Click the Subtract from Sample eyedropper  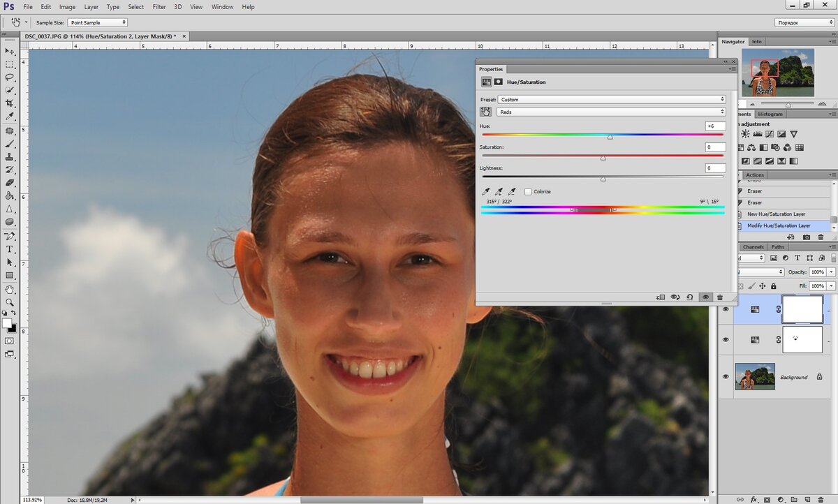pos(512,191)
